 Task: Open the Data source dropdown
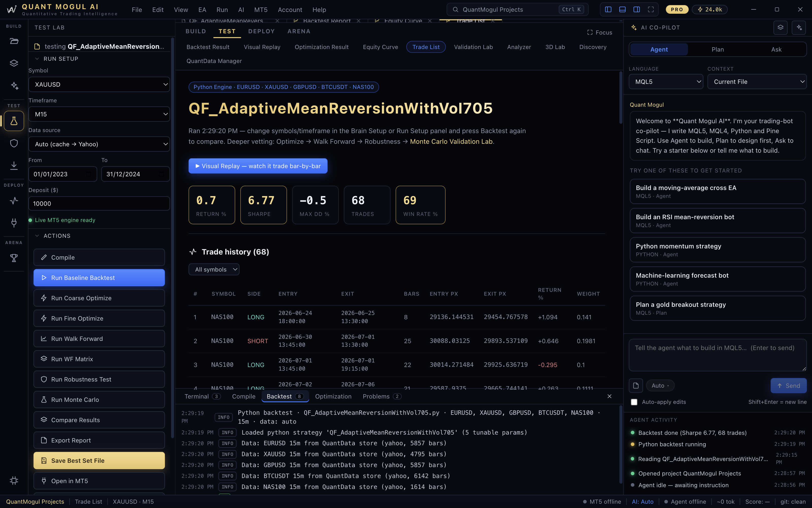(x=99, y=144)
